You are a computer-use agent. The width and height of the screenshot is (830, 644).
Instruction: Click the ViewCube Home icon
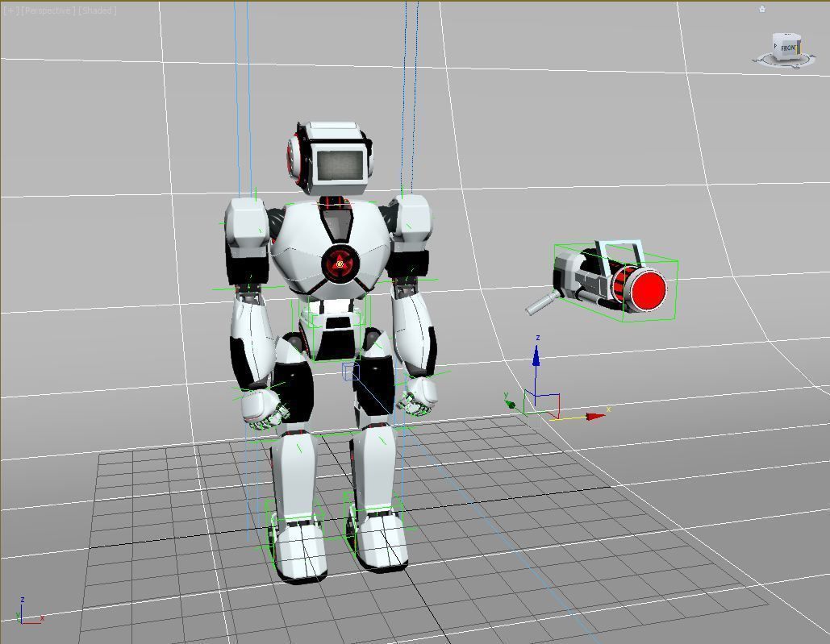(x=761, y=9)
